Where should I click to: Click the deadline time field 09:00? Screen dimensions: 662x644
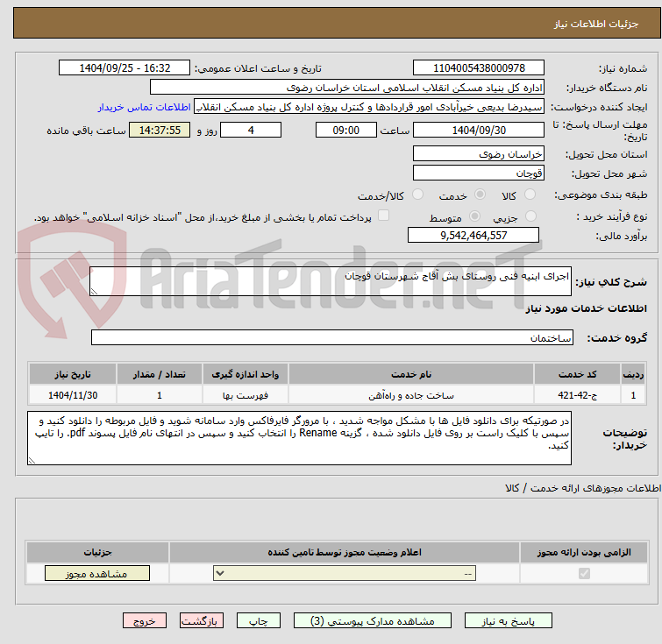(x=346, y=130)
